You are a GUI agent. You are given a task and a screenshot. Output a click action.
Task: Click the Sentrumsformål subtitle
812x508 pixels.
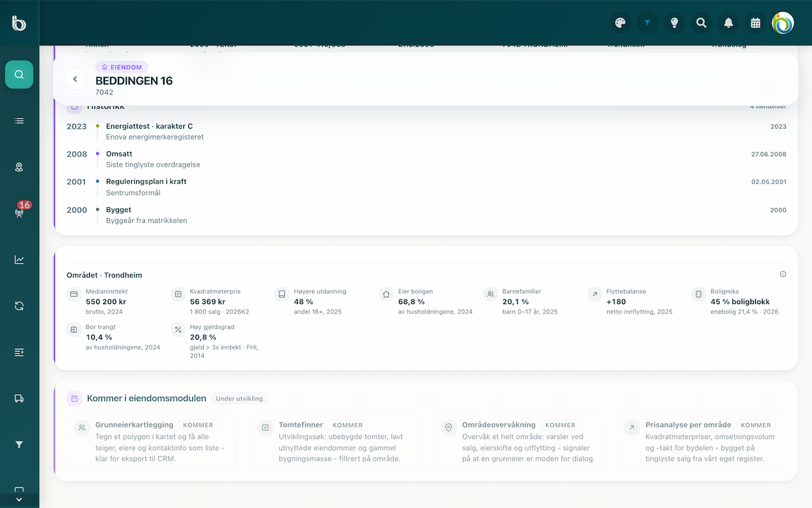133,193
